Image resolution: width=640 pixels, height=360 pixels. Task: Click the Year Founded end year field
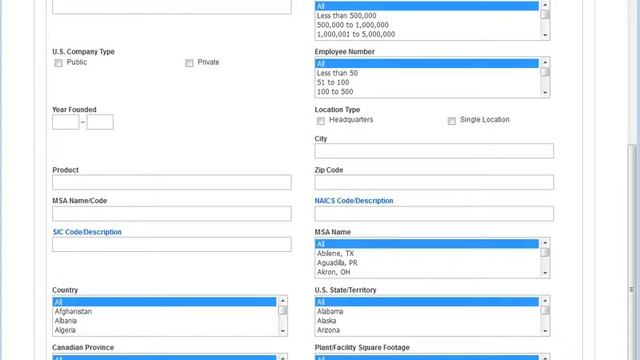(x=100, y=122)
